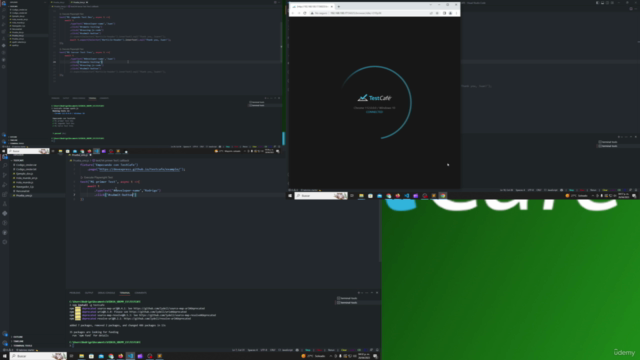Open Source Control in bottom VS Code window
The height and width of the screenshot is (360, 640).
tap(5, 175)
